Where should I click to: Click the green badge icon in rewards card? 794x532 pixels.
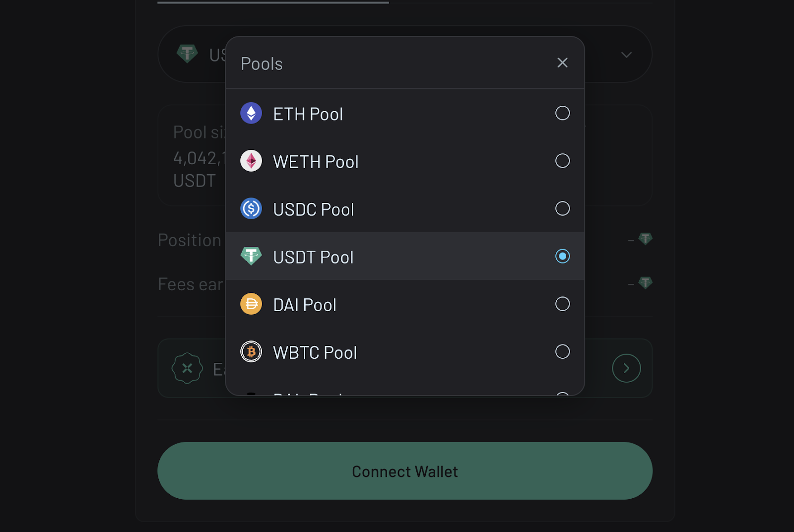187,368
